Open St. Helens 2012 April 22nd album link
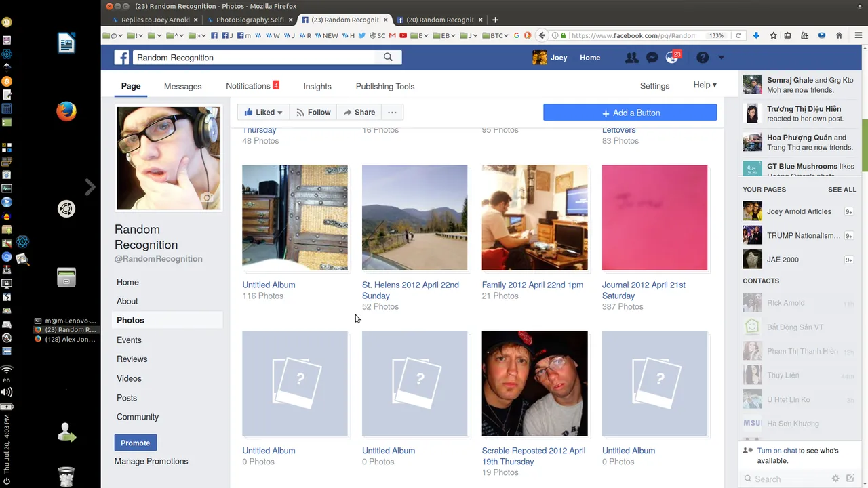The width and height of the screenshot is (868, 488). pyautogui.click(x=410, y=290)
